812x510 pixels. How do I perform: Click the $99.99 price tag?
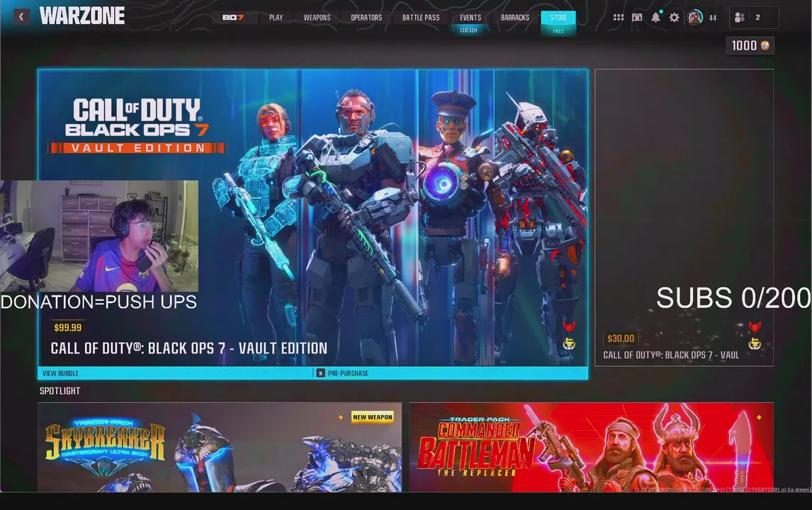(68, 328)
